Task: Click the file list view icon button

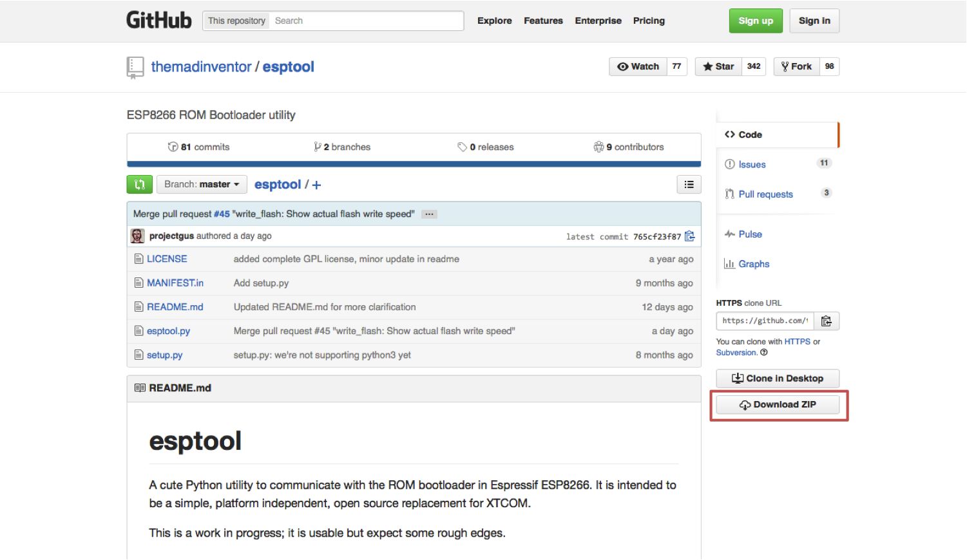Action: (x=689, y=185)
